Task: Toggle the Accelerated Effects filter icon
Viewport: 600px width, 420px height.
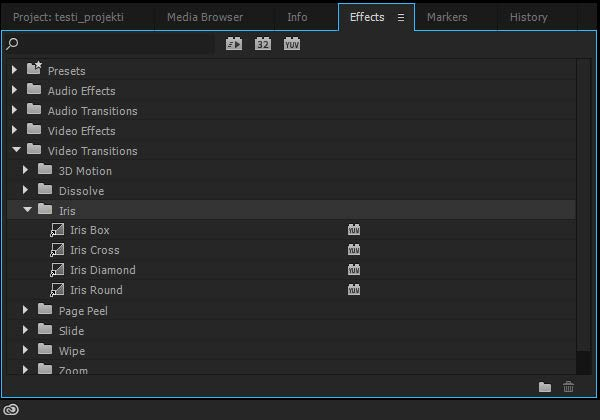Action: tap(234, 44)
